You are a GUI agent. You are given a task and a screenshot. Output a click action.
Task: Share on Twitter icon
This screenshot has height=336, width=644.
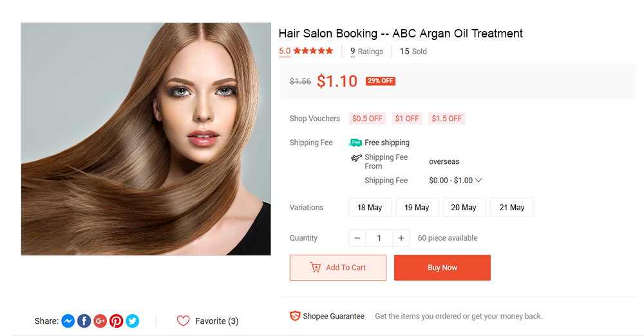click(132, 321)
